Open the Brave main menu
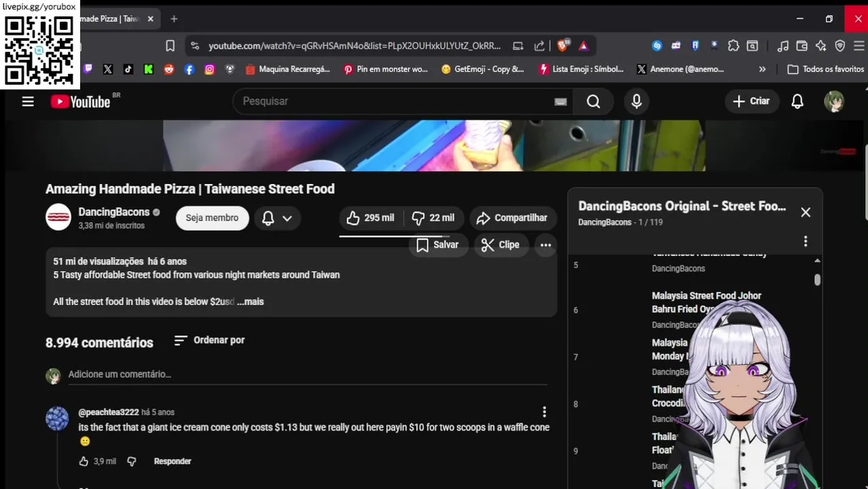 click(858, 46)
